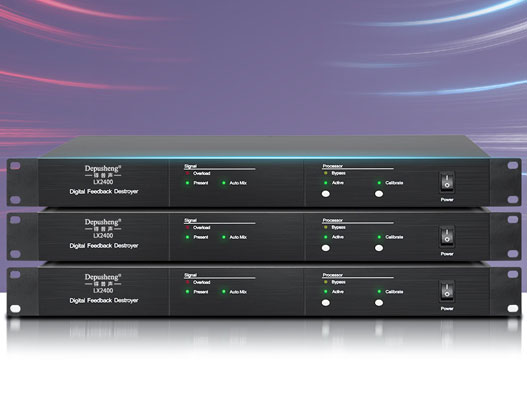Click the Bypass LED on bottom unit
527x395 pixels.
[325, 282]
